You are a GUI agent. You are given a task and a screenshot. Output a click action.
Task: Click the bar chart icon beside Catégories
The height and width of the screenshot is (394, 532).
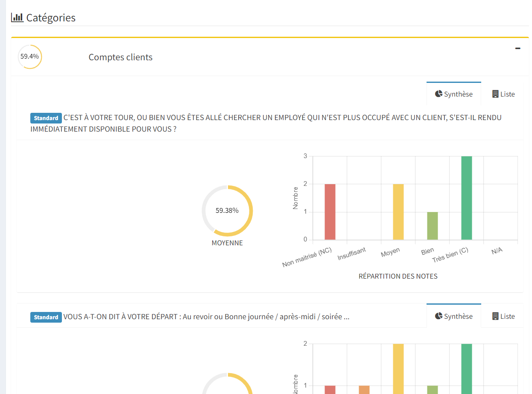(x=17, y=18)
